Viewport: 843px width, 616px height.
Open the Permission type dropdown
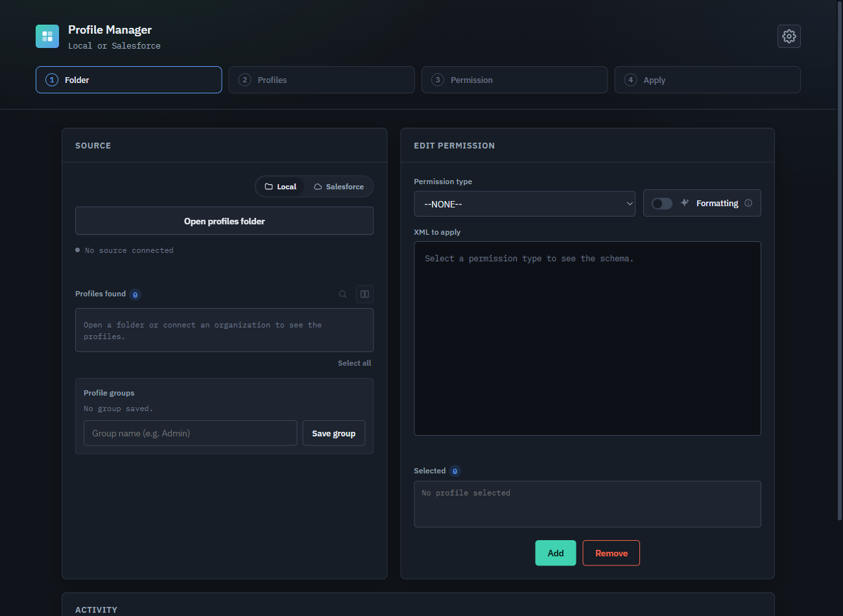click(x=525, y=204)
